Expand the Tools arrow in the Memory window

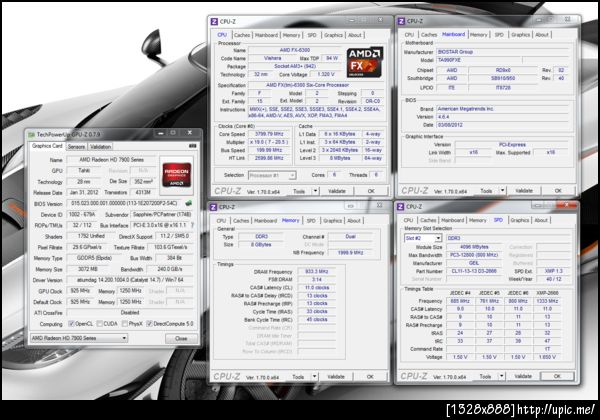[315, 376]
